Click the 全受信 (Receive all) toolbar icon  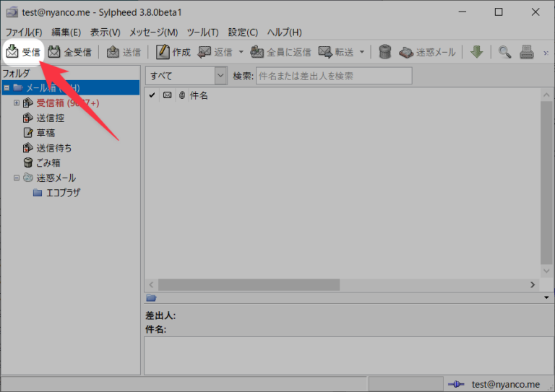click(x=55, y=52)
